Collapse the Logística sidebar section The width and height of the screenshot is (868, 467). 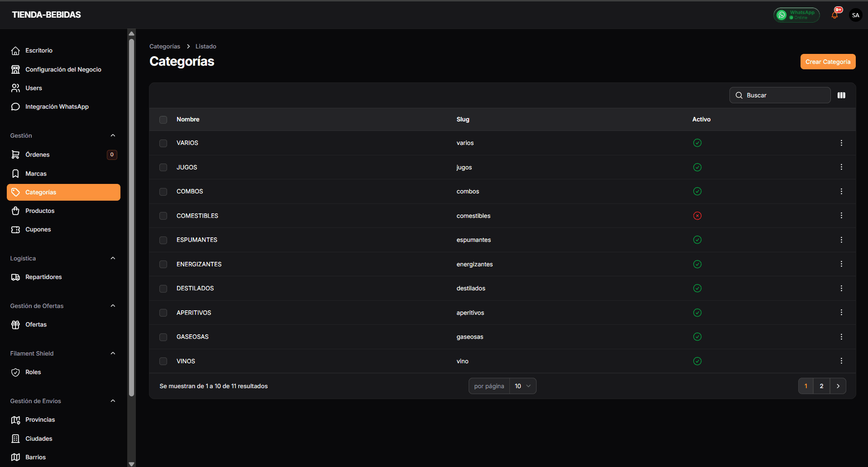tap(113, 258)
